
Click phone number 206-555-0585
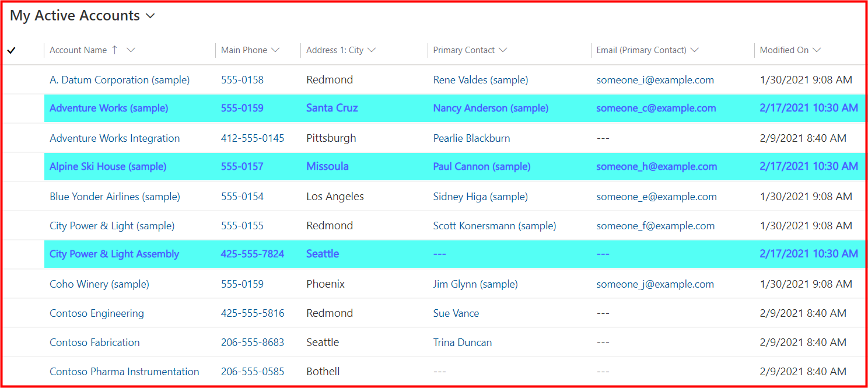tap(253, 372)
